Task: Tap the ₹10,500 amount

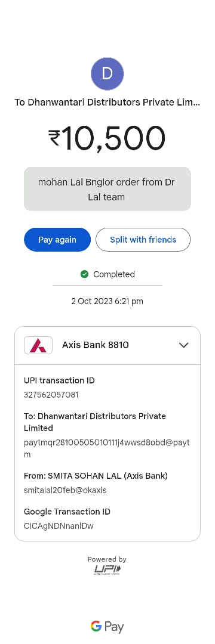Action: (x=107, y=138)
